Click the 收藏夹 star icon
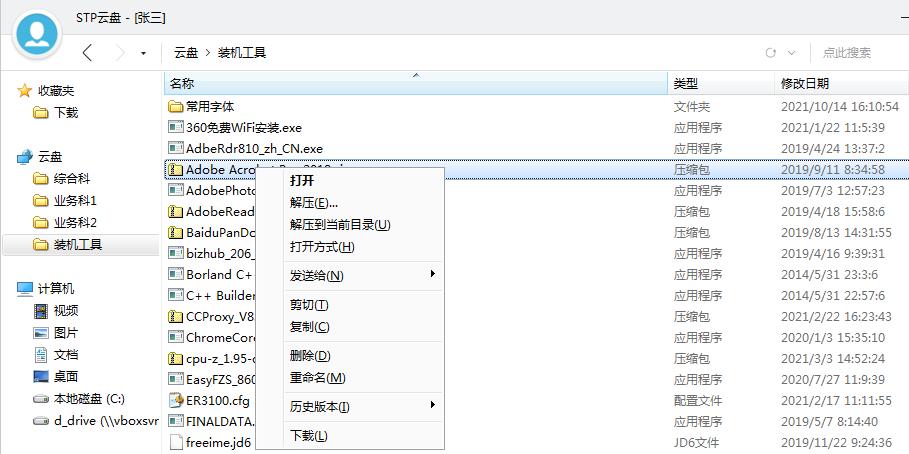 point(24,90)
